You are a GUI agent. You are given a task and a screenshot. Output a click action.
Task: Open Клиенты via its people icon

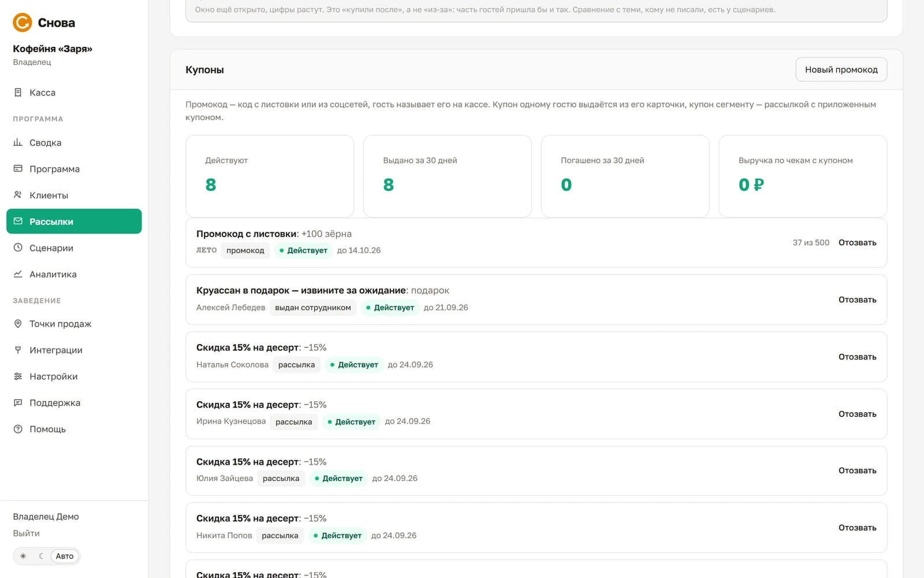pyautogui.click(x=18, y=195)
